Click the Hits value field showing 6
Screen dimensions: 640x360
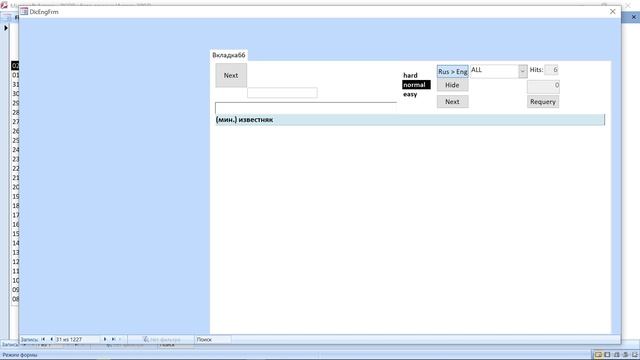click(551, 70)
